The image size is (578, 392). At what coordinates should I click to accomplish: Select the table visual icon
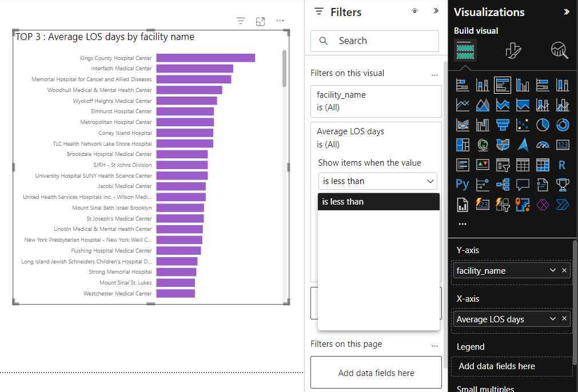[x=523, y=165]
